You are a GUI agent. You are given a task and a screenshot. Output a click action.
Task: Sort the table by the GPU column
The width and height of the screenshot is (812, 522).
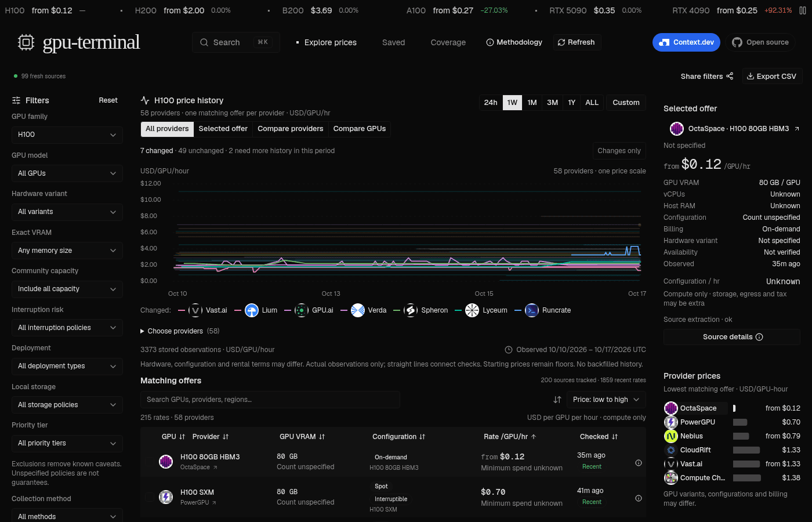tap(173, 437)
